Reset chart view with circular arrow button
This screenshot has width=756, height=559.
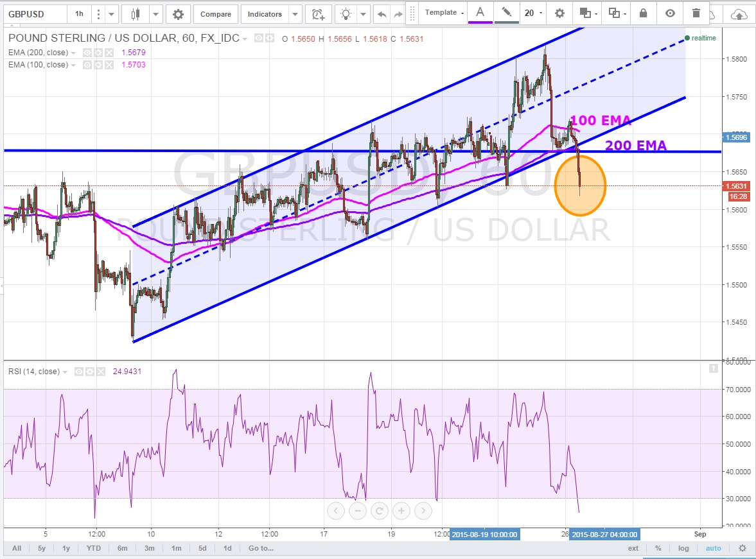379,511
